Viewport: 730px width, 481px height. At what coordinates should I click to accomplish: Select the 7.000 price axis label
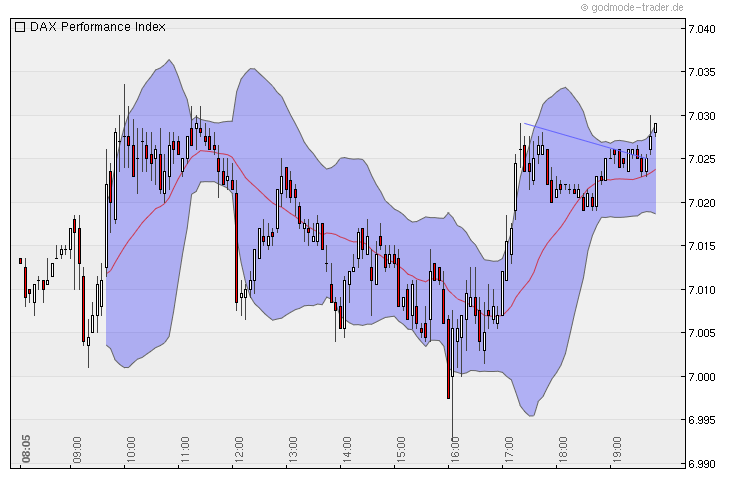[x=702, y=377]
